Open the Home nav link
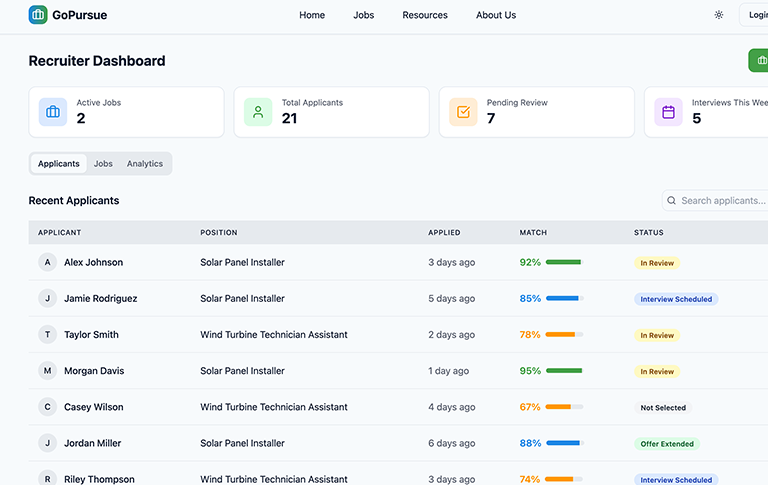This screenshot has width=768, height=485. [312, 15]
